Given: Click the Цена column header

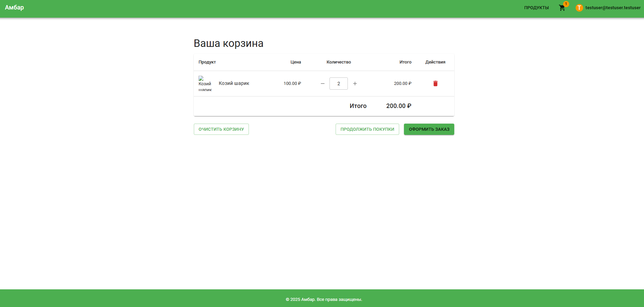Looking at the screenshot, I should 296,62.
